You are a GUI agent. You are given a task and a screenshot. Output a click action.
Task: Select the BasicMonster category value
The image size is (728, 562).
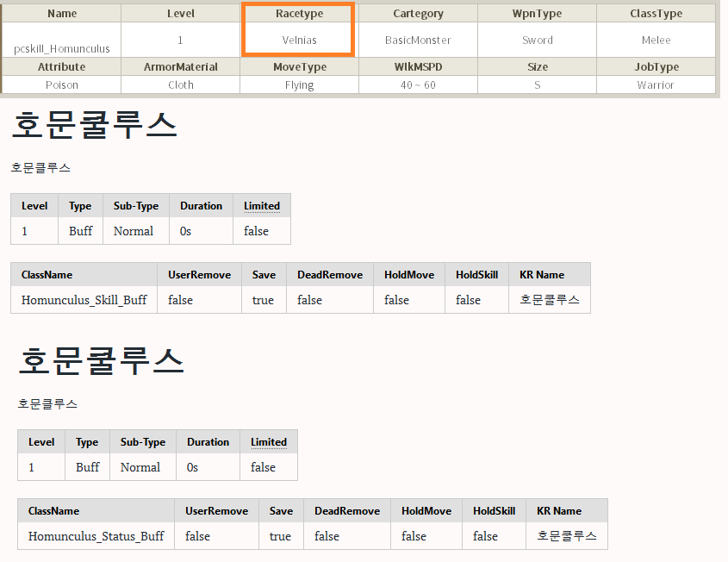point(418,41)
